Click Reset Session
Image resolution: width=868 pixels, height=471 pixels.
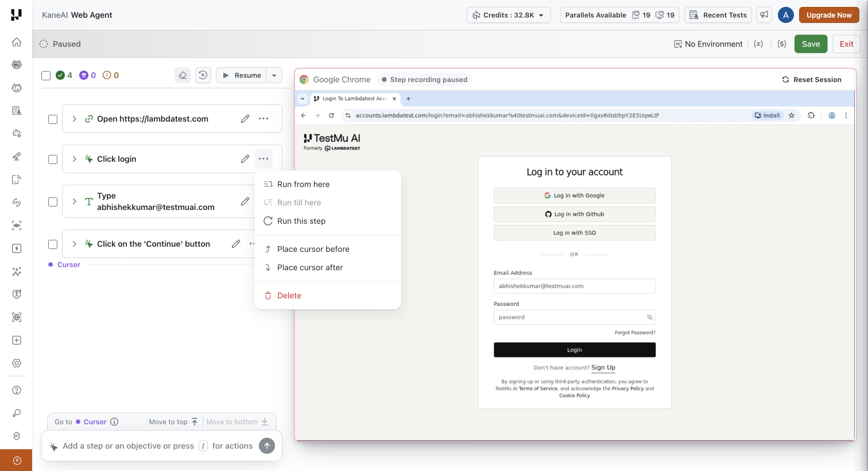tap(812, 80)
